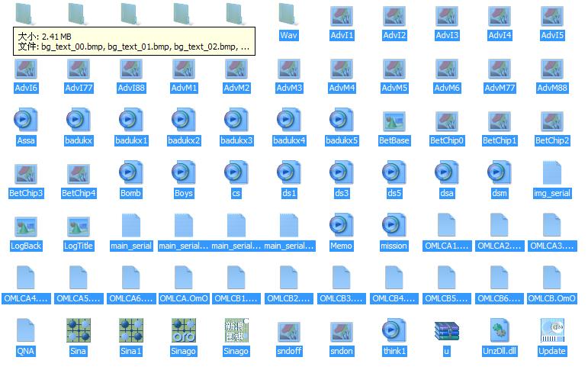
Task: Click the AdvM2 file name
Action: (x=236, y=88)
